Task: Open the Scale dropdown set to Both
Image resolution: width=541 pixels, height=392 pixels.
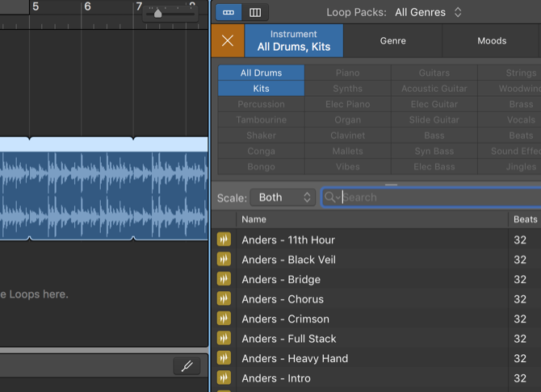Action: pos(282,198)
